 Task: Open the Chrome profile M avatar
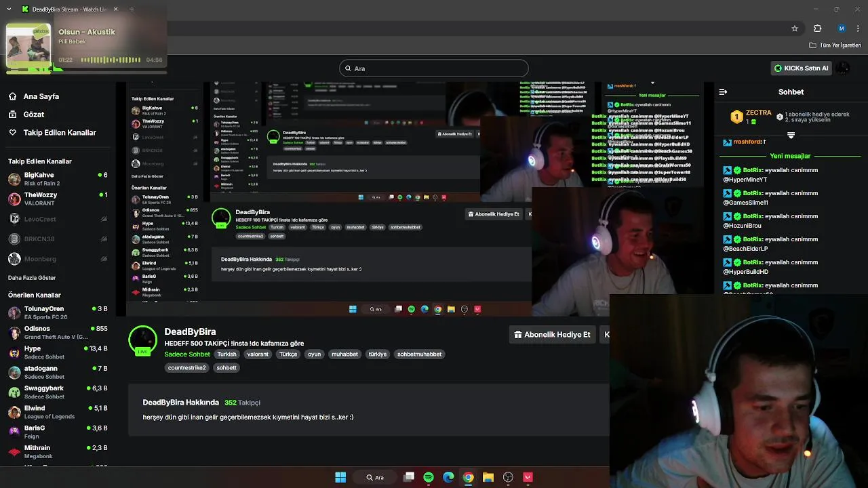tap(842, 28)
